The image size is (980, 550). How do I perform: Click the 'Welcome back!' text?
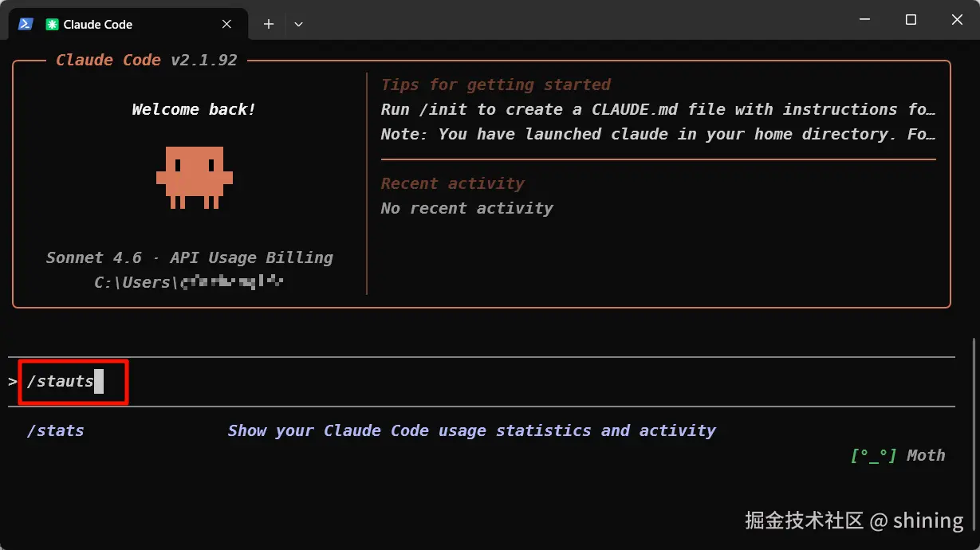(x=194, y=109)
